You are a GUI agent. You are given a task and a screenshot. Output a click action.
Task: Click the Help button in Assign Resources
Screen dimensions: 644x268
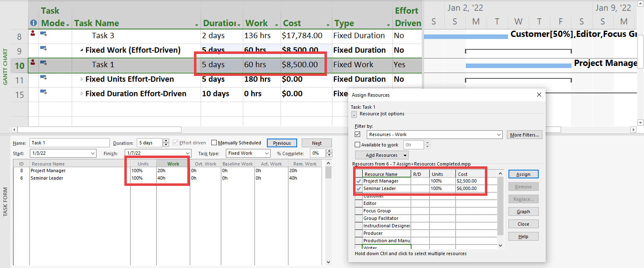(x=523, y=236)
